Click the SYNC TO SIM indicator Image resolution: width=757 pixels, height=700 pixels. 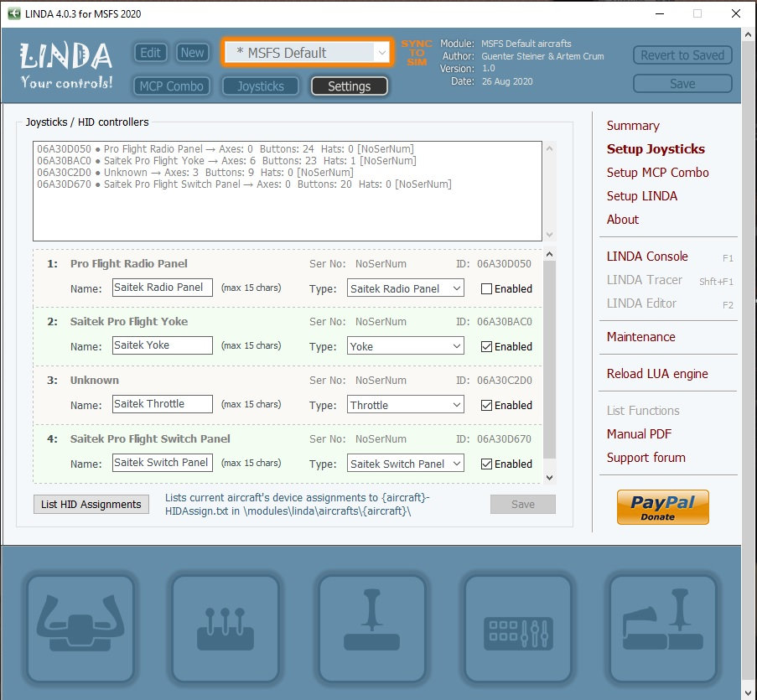(x=416, y=53)
